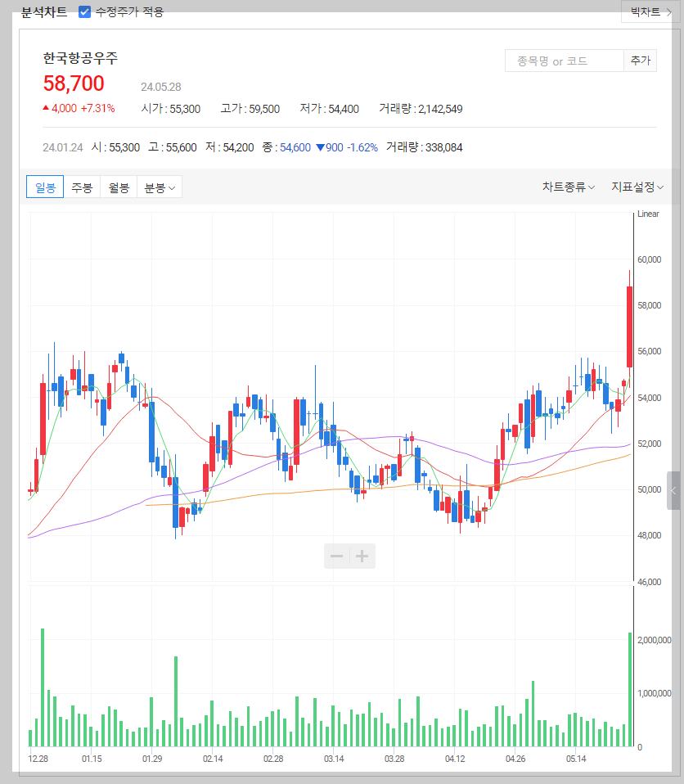Click the 46,000 price axis label
The image size is (684, 784).
[649, 582]
